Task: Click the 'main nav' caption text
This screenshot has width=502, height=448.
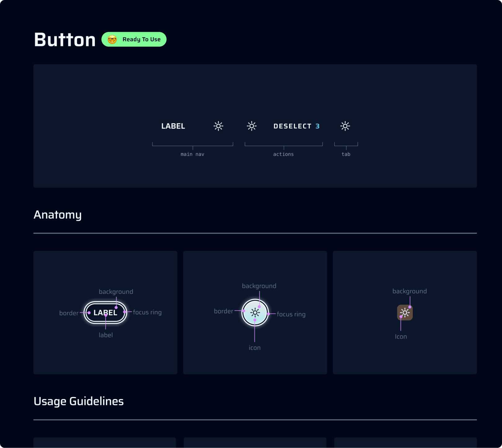Action: pyautogui.click(x=192, y=154)
